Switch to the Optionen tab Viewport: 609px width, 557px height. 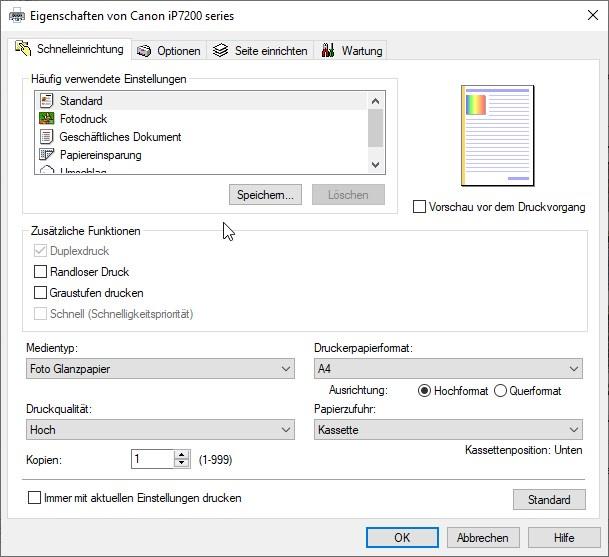coord(169,50)
